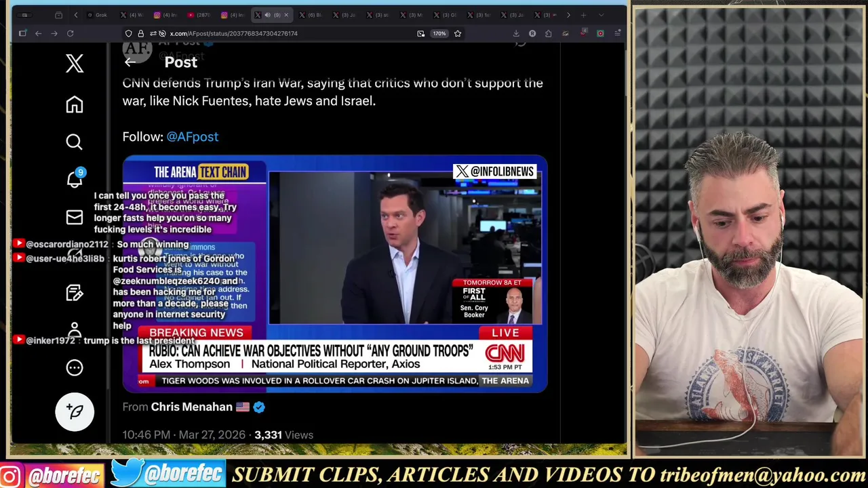Open Messages envelope icon in sidebar
Viewport: 868px width, 488px height.
coord(75,217)
